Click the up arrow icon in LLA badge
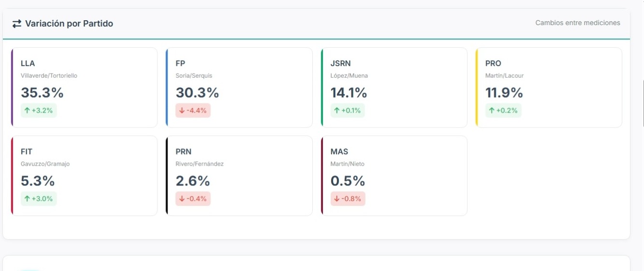644x271 pixels. pyautogui.click(x=28, y=111)
